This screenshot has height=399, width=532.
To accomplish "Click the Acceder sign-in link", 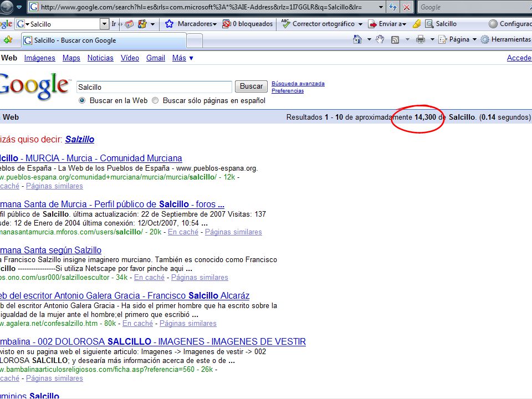I will pos(519,58).
